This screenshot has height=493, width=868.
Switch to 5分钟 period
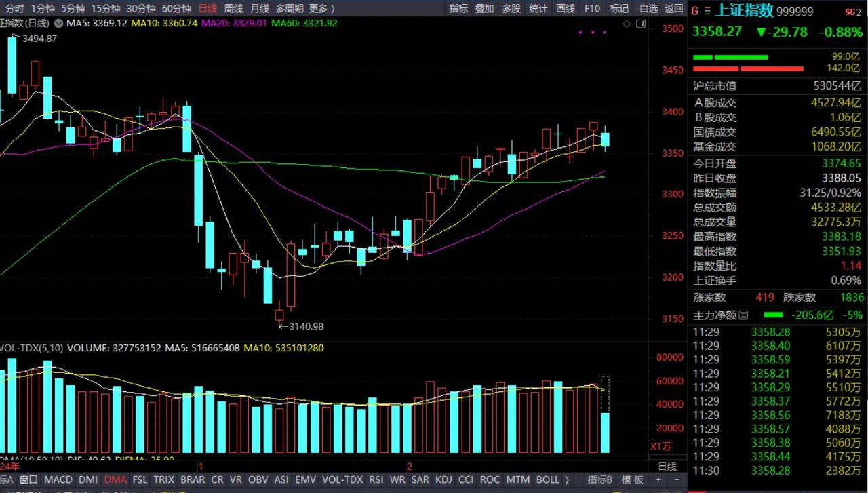point(73,9)
